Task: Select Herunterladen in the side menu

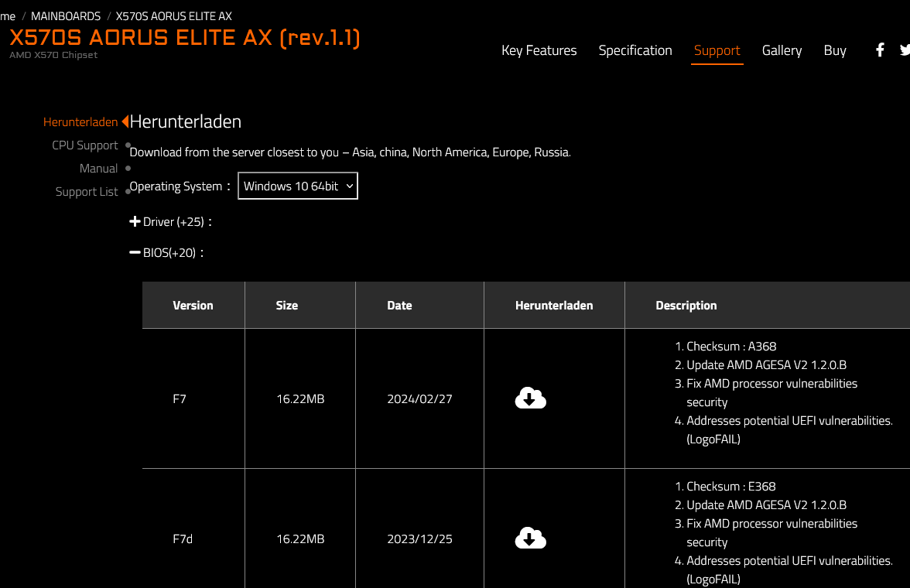Action: [80, 122]
